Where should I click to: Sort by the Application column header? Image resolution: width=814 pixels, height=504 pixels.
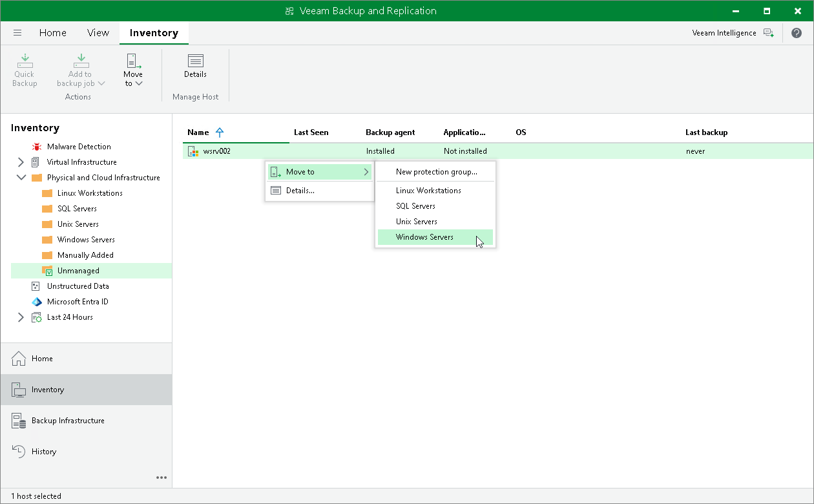(464, 132)
